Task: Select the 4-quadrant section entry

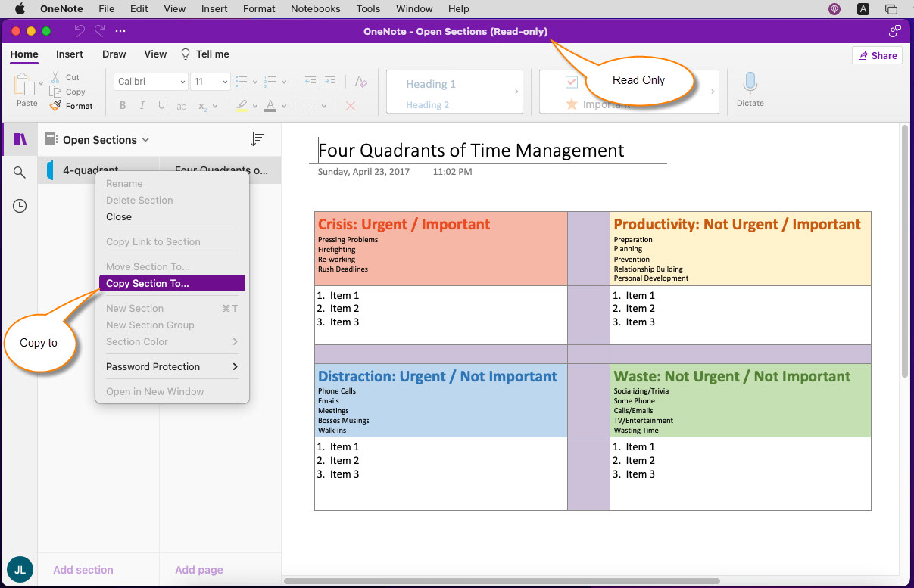Action: click(x=98, y=170)
